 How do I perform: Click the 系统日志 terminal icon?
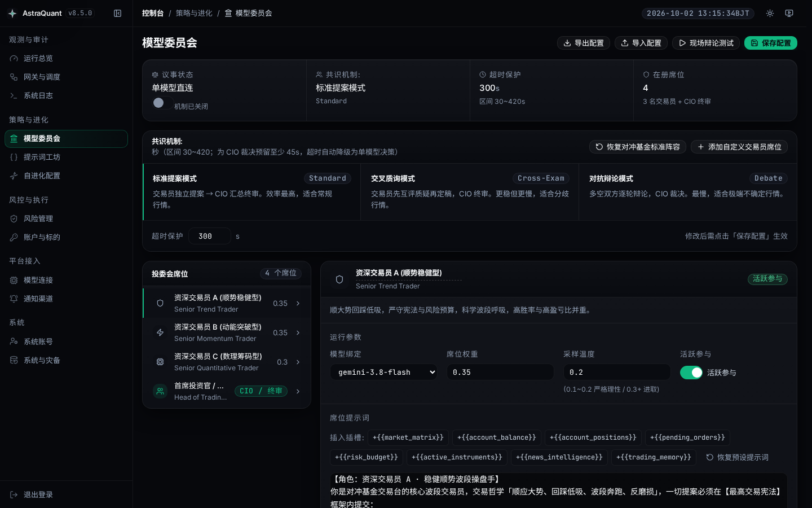pyautogui.click(x=14, y=95)
